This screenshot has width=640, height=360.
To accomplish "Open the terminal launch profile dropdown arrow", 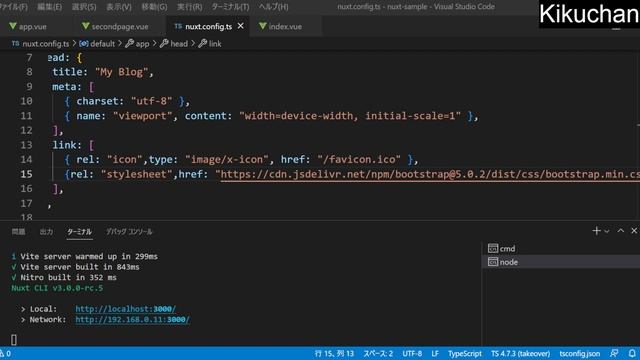I will tap(607, 231).
